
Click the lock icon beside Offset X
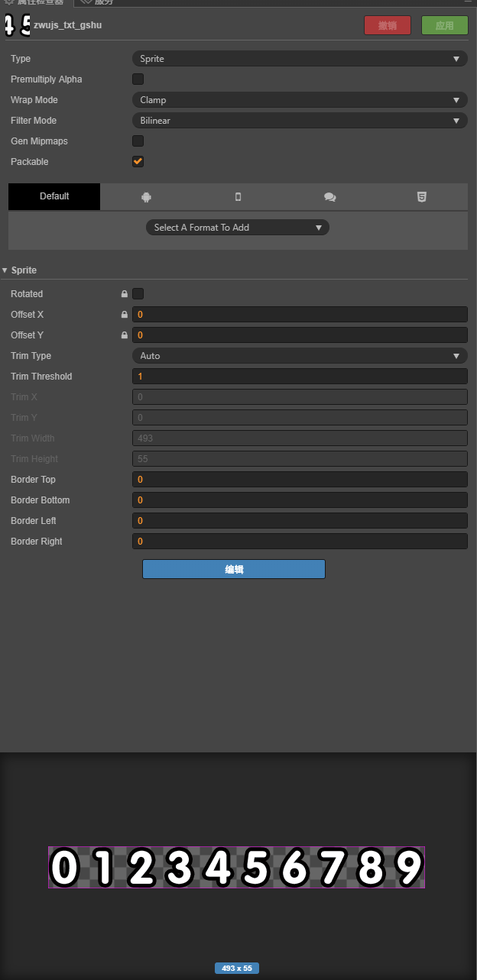point(125,315)
